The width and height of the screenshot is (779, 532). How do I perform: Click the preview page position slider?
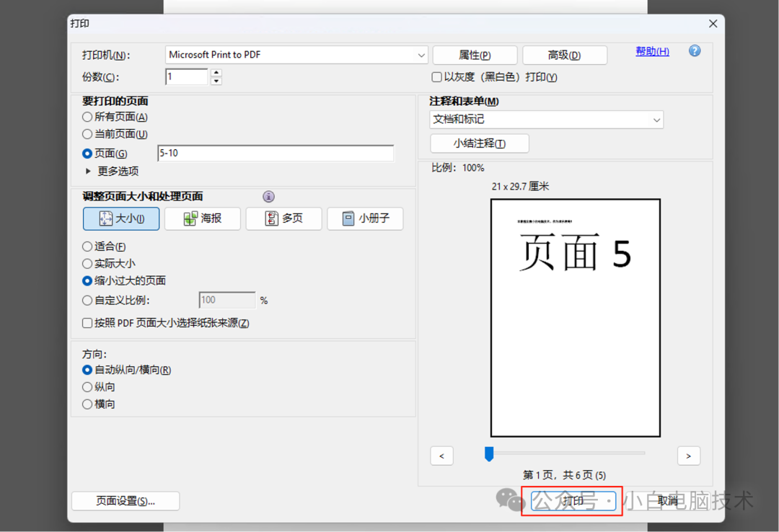[x=490, y=453]
